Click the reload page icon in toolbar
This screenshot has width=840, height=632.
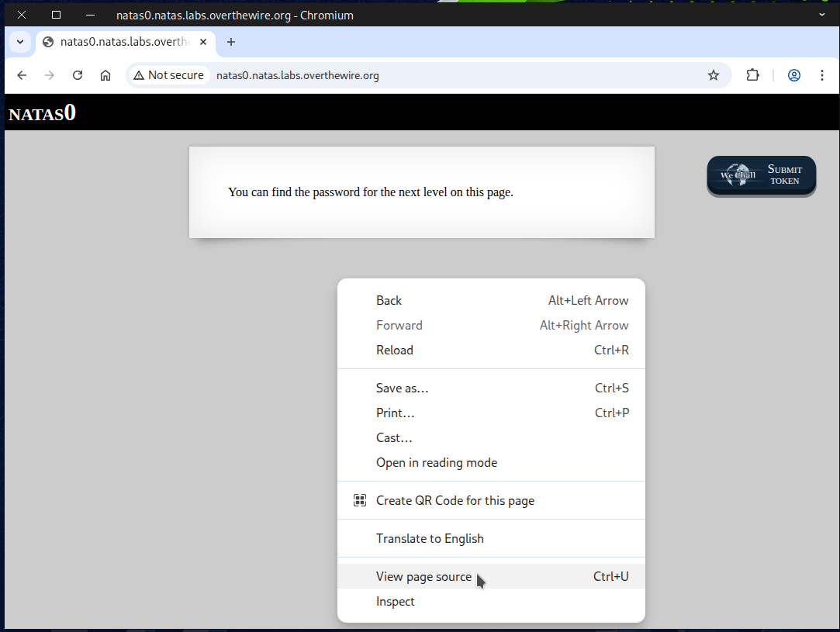(78, 75)
